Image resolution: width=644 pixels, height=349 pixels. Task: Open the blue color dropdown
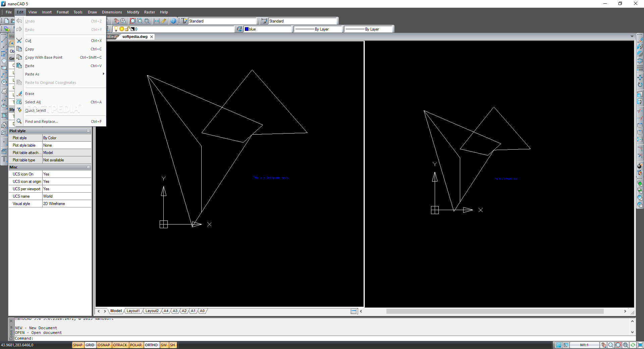coord(268,29)
